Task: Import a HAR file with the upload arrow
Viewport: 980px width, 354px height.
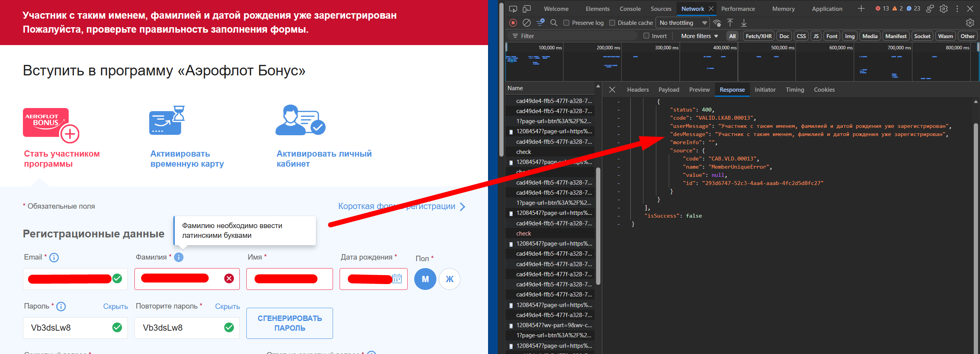Action: (730, 23)
